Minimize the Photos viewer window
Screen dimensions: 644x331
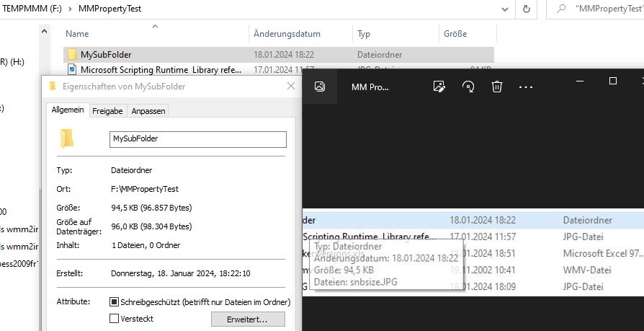580,81
